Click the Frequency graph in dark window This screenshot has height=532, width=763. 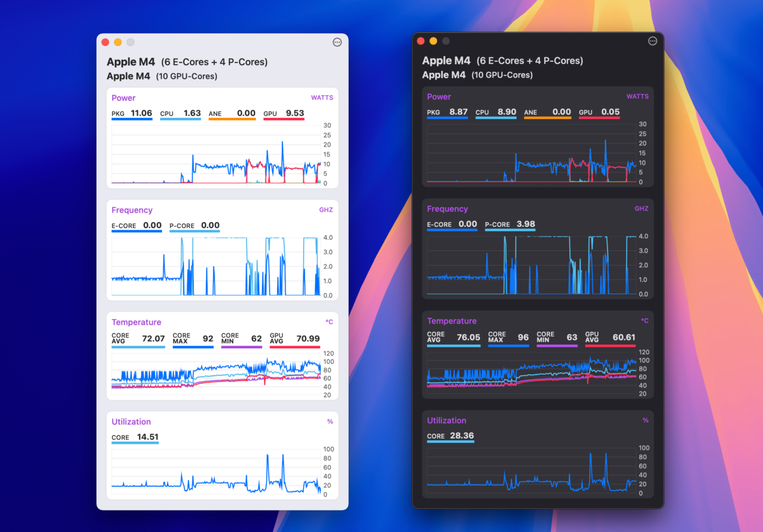point(531,265)
